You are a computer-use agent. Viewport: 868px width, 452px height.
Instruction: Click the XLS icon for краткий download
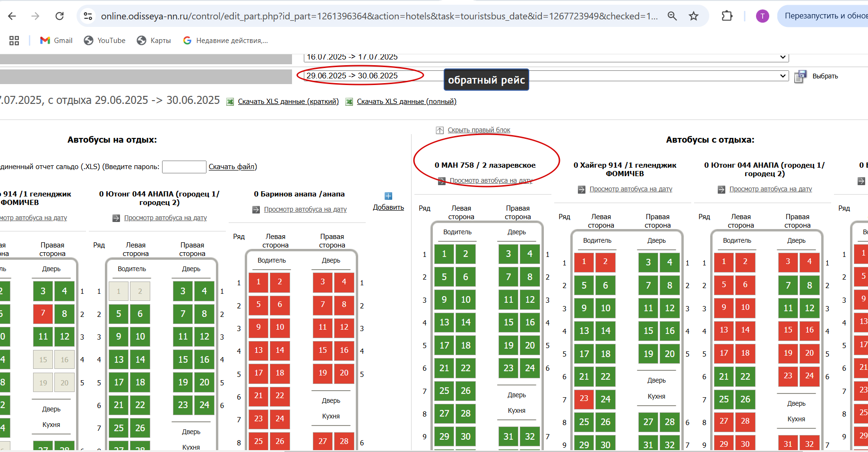coord(230,102)
